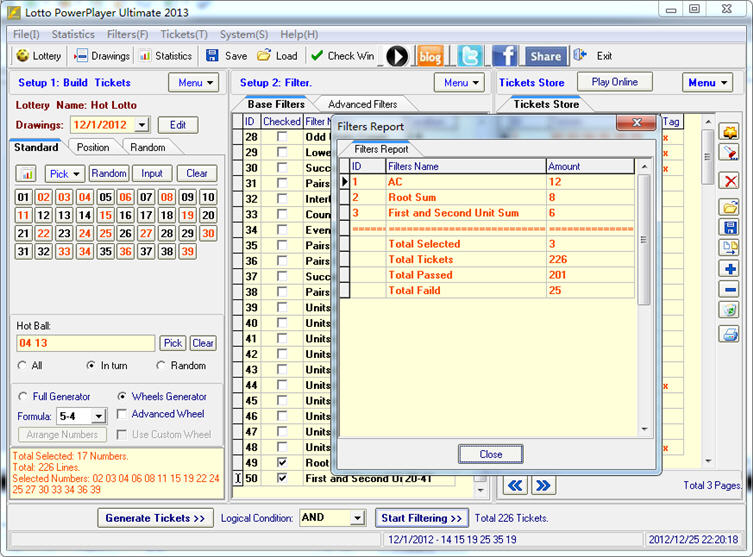The image size is (753, 557).
Task: Open the Drawings toolbar item
Action: [102, 56]
